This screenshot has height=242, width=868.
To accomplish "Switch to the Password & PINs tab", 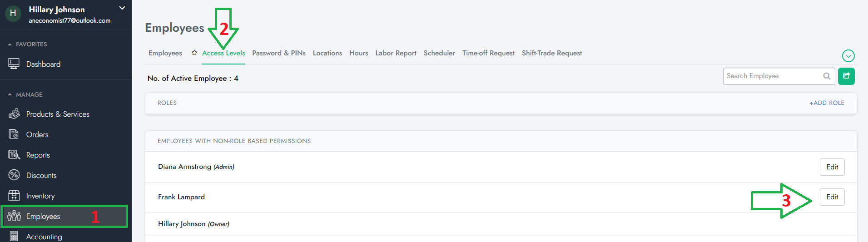I will coord(279,53).
